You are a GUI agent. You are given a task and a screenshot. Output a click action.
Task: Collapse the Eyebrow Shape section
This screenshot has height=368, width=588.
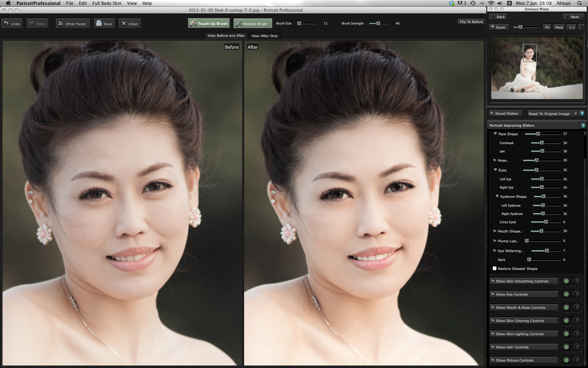tap(497, 196)
